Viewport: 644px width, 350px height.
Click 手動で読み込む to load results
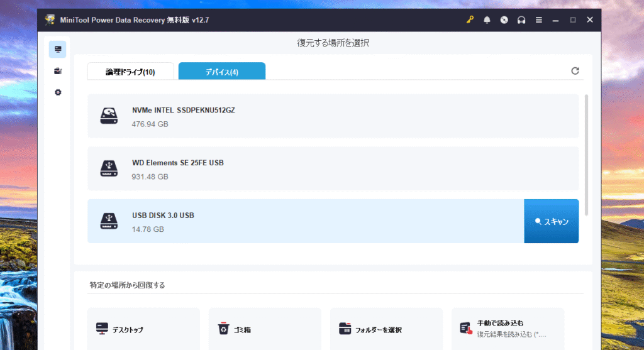coord(508,328)
